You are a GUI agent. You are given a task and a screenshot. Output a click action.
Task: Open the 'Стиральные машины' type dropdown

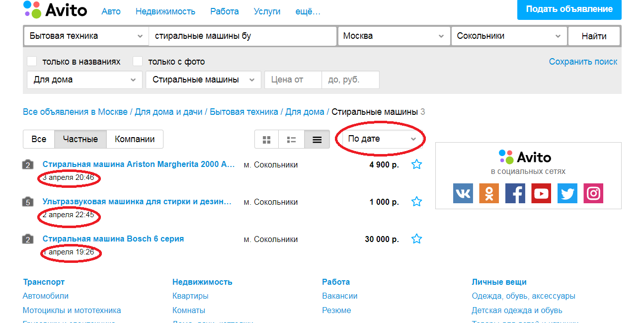coord(203,80)
